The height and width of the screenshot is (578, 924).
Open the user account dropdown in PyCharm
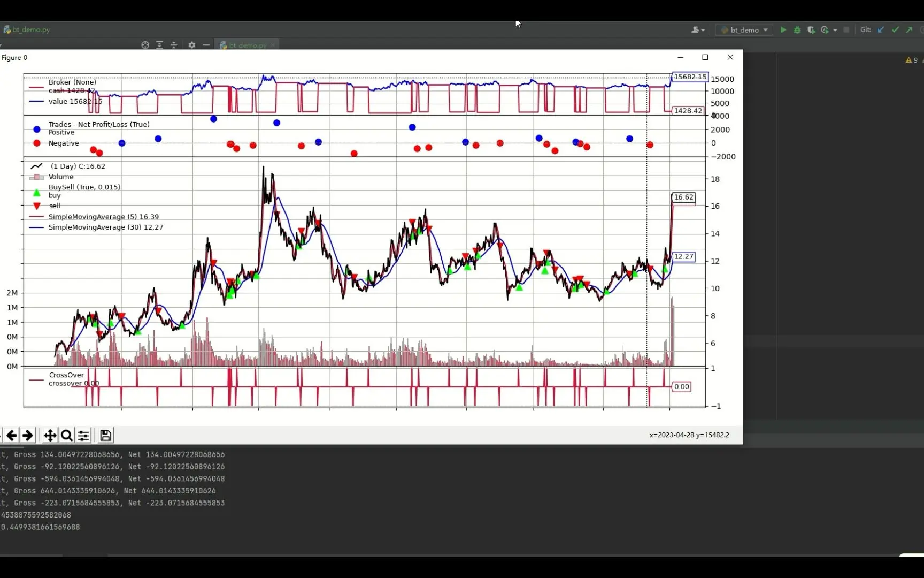[698, 30]
